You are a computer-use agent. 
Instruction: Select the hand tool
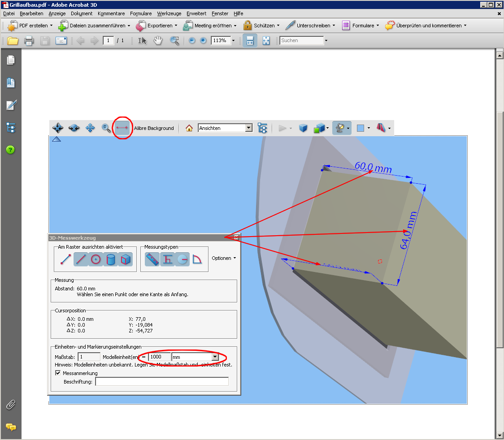[x=158, y=41]
